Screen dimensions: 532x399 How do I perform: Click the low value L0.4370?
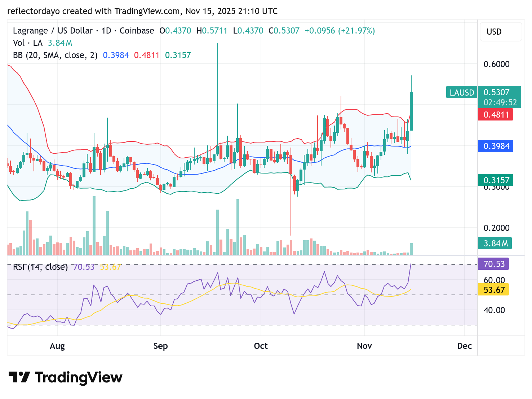pyautogui.click(x=248, y=31)
